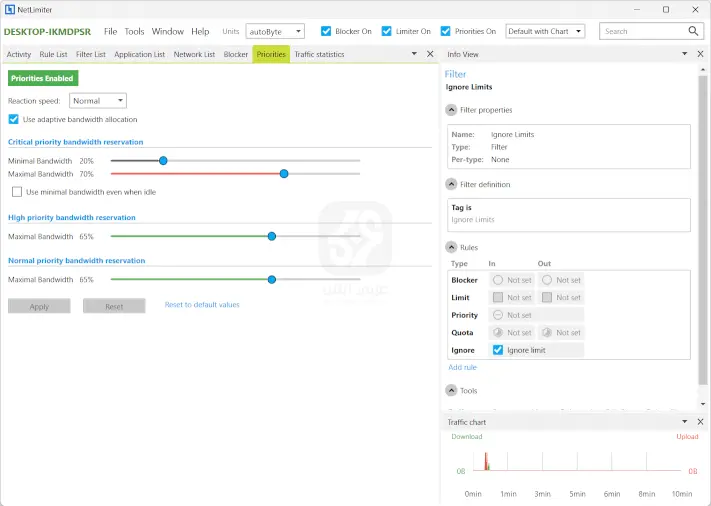Viewport: 711px width, 506px height.
Task: Switch to the Traffic statistics tab
Action: click(x=319, y=54)
